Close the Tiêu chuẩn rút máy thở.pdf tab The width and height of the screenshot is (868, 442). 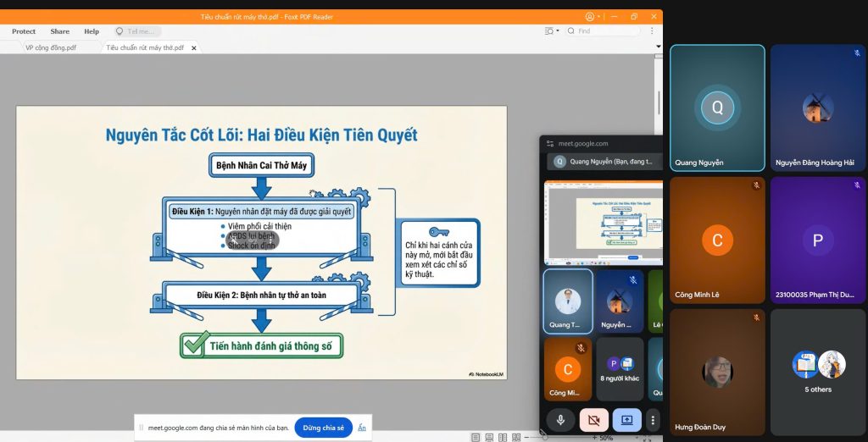[x=194, y=48]
